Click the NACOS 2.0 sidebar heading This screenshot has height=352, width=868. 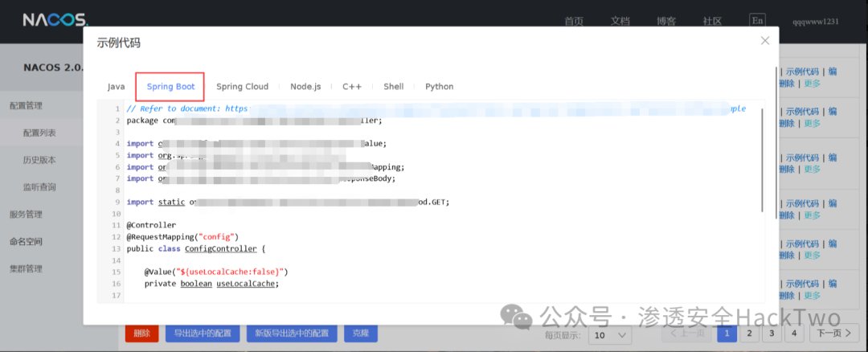point(53,68)
